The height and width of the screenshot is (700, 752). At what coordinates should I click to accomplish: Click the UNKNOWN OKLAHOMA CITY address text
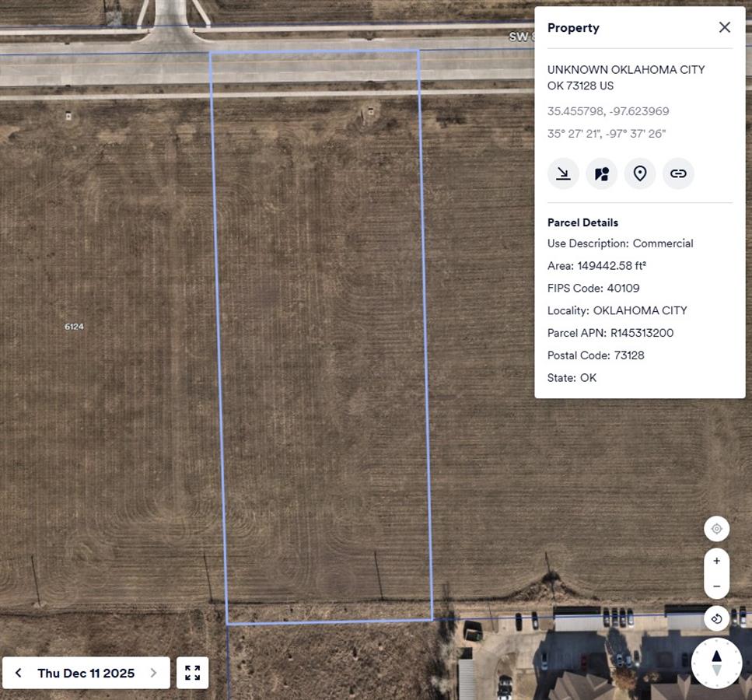(626, 69)
